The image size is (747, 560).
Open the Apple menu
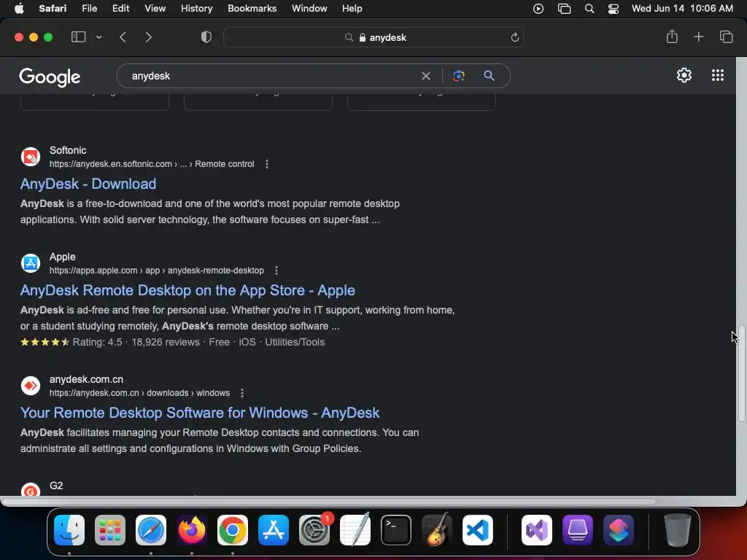tap(19, 9)
